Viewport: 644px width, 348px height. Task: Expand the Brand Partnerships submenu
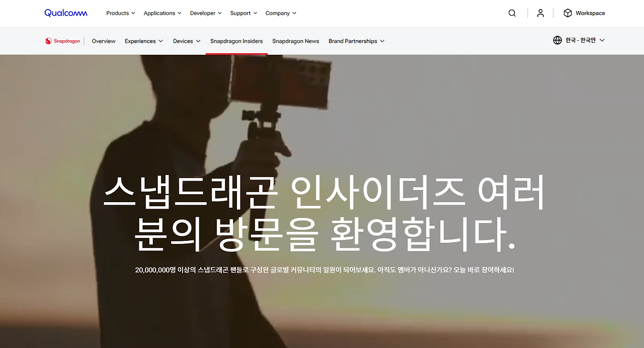coord(357,41)
